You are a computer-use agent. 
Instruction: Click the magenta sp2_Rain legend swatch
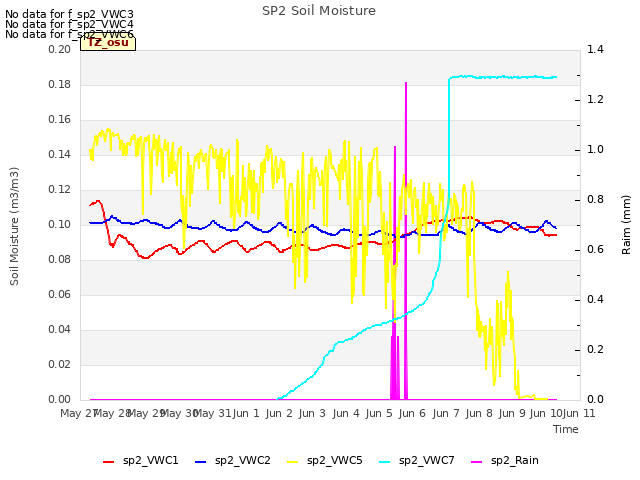(476, 462)
